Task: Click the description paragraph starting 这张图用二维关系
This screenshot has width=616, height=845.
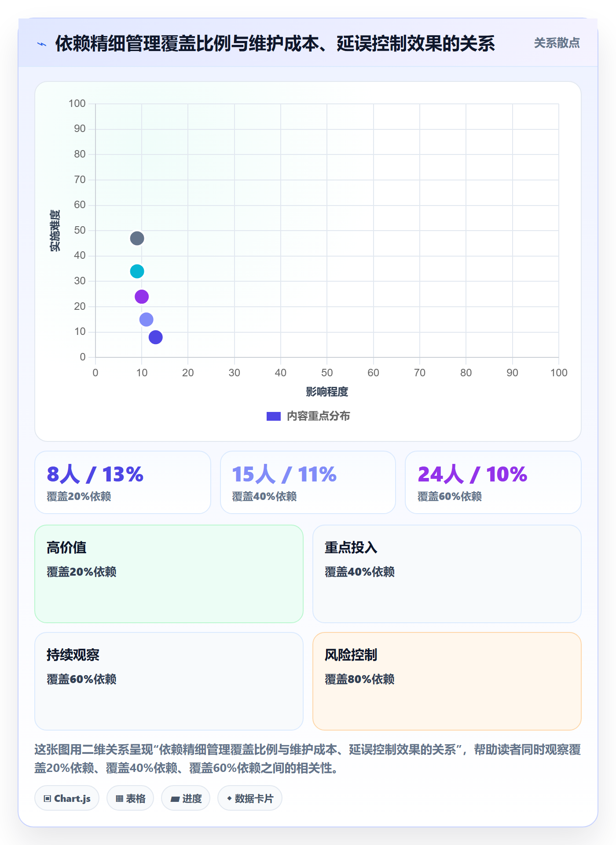Action: (308, 759)
